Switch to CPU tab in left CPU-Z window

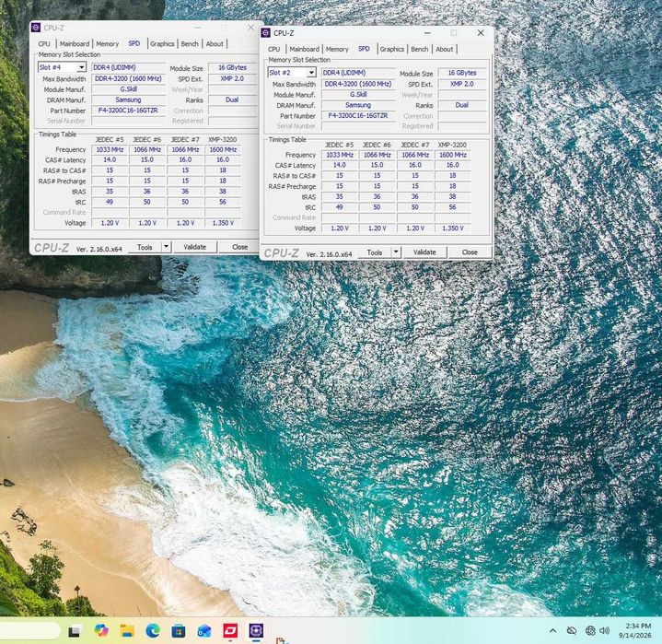click(44, 44)
